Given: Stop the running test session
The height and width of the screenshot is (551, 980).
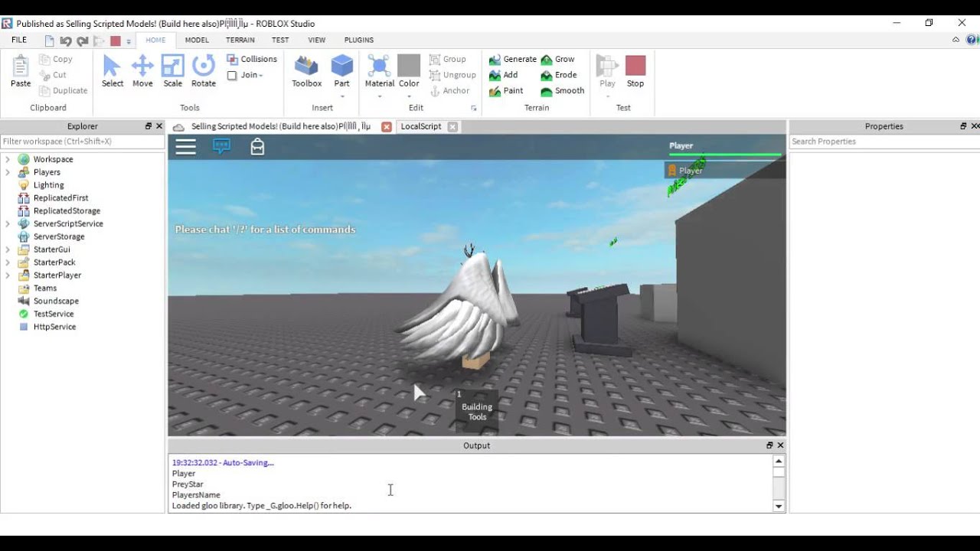Looking at the screenshot, I should pos(635,71).
